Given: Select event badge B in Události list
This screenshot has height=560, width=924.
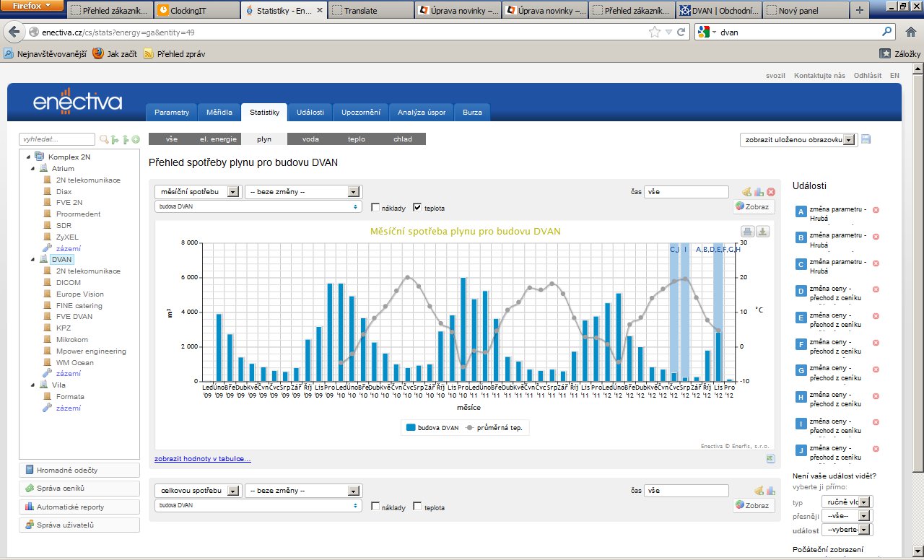Looking at the screenshot, I should point(801,237).
